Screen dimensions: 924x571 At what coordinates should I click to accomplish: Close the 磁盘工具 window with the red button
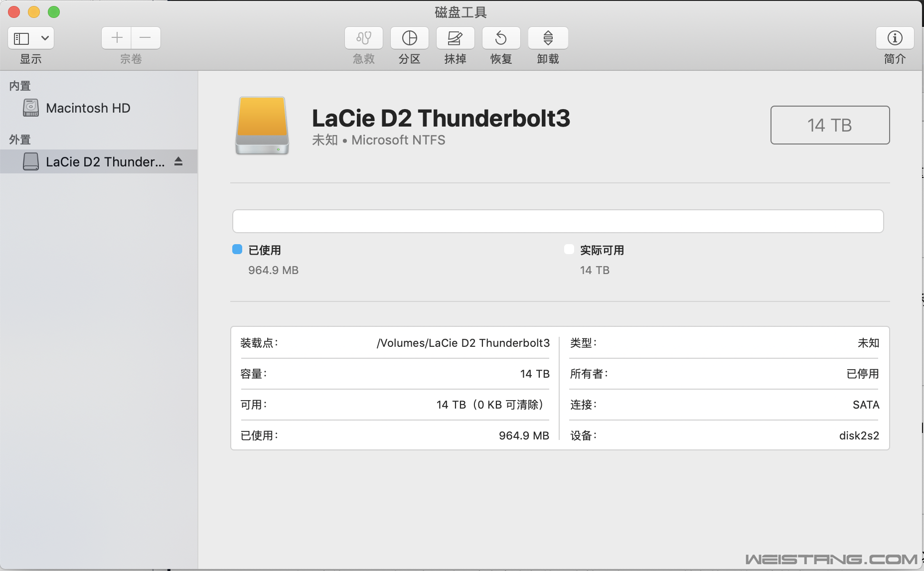14,12
